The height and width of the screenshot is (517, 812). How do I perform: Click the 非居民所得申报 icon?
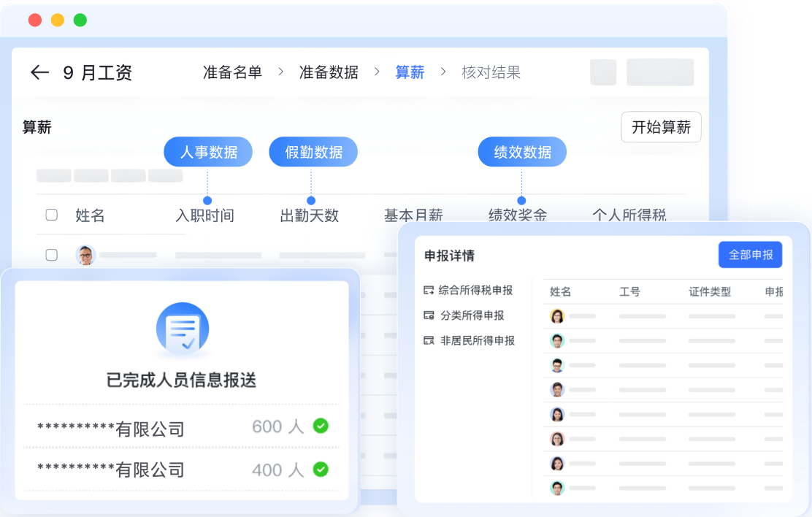429,340
